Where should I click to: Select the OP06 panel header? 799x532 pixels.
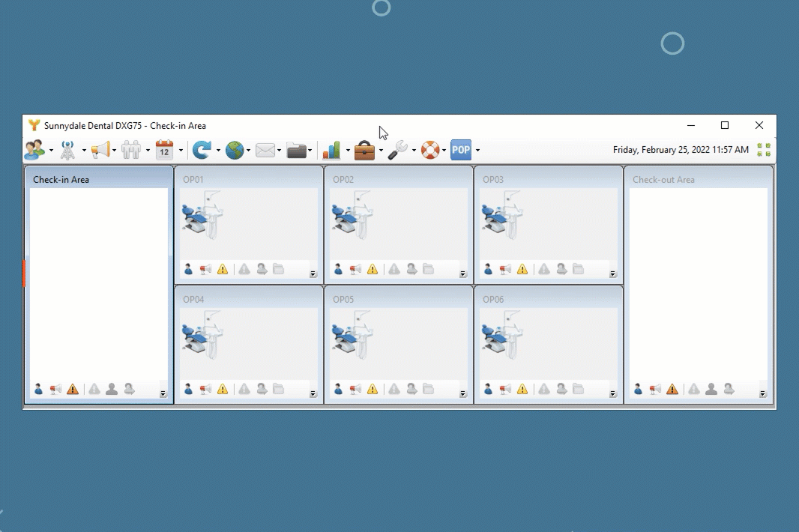549,299
